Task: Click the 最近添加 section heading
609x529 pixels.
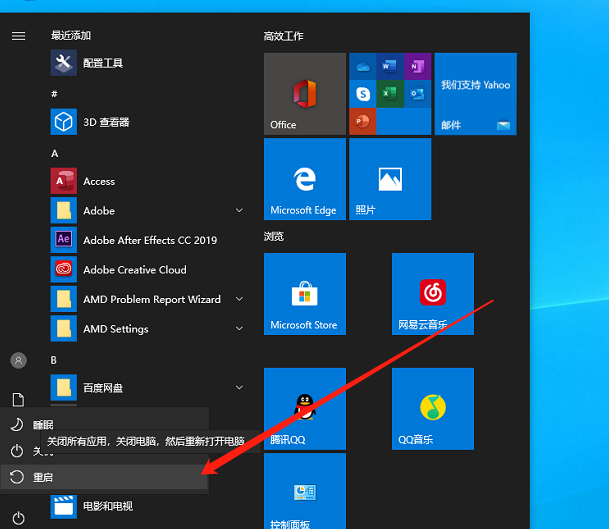Action: click(x=71, y=36)
